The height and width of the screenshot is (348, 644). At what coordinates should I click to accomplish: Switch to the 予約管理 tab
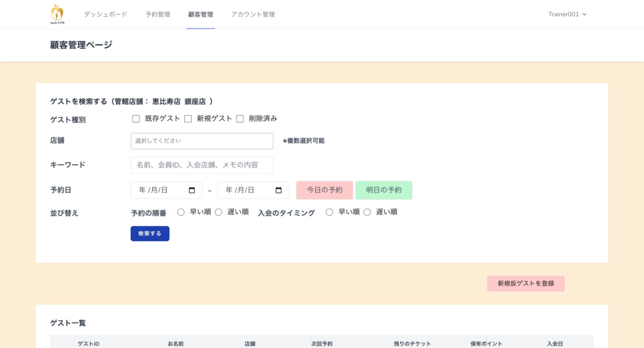(158, 14)
